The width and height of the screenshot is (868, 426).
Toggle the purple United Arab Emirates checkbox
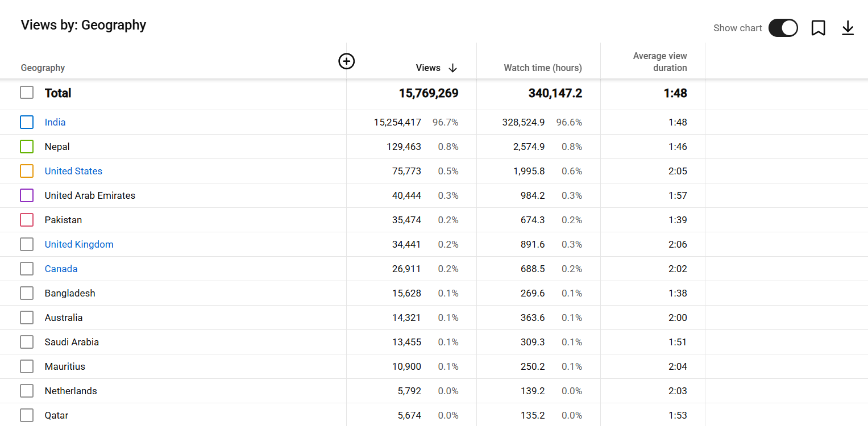(27, 195)
